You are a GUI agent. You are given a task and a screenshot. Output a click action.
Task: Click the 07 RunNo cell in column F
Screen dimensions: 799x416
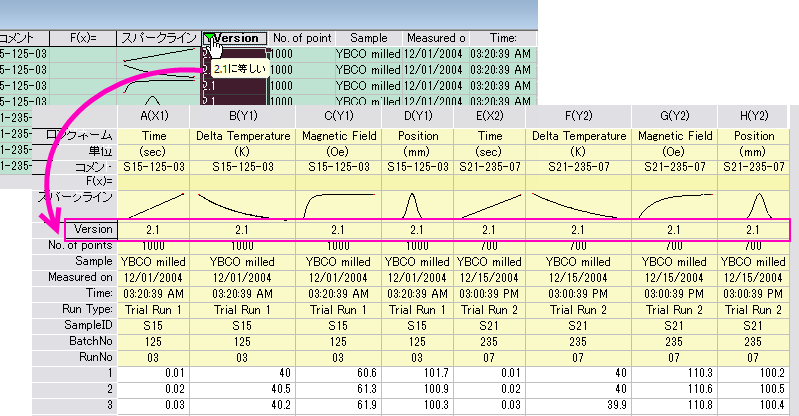pos(578,357)
